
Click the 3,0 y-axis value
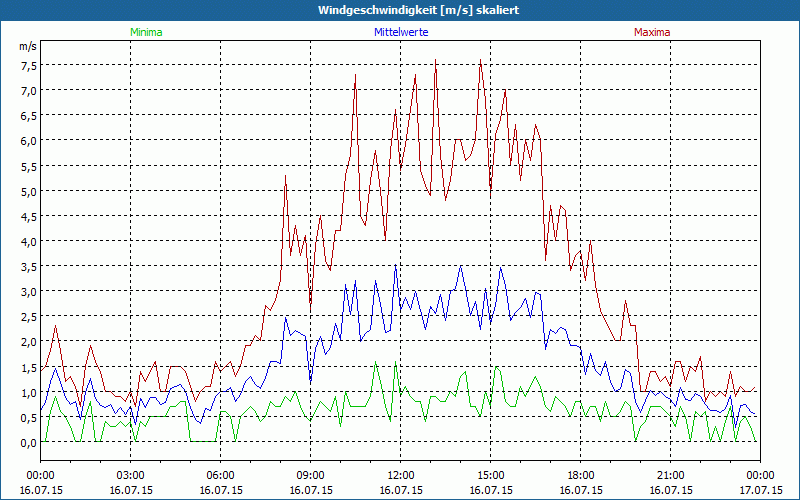point(28,292)
